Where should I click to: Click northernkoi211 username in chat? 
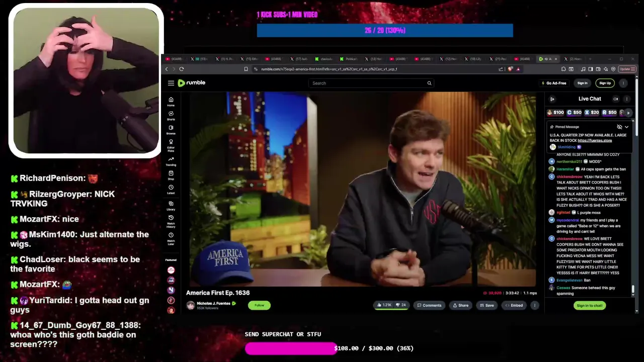[569, 161]
